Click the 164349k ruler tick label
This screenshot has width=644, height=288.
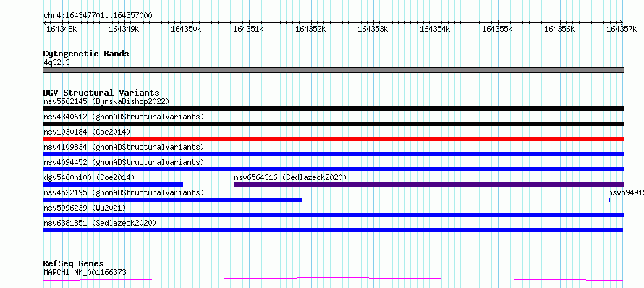coord(124,29)
